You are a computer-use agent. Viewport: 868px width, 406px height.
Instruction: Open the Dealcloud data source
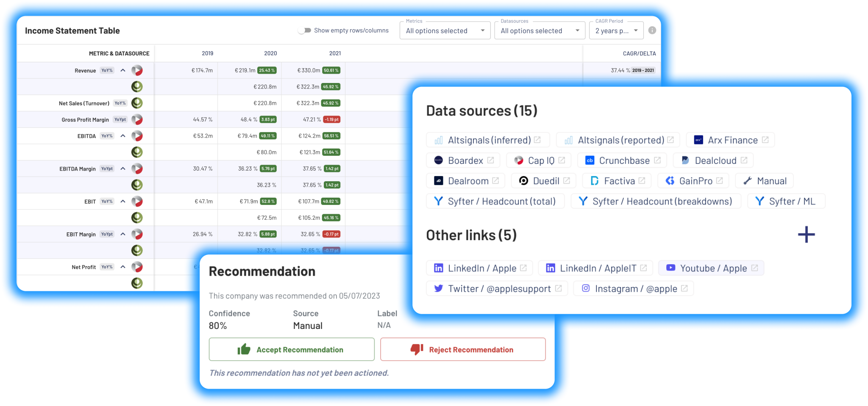713,160
